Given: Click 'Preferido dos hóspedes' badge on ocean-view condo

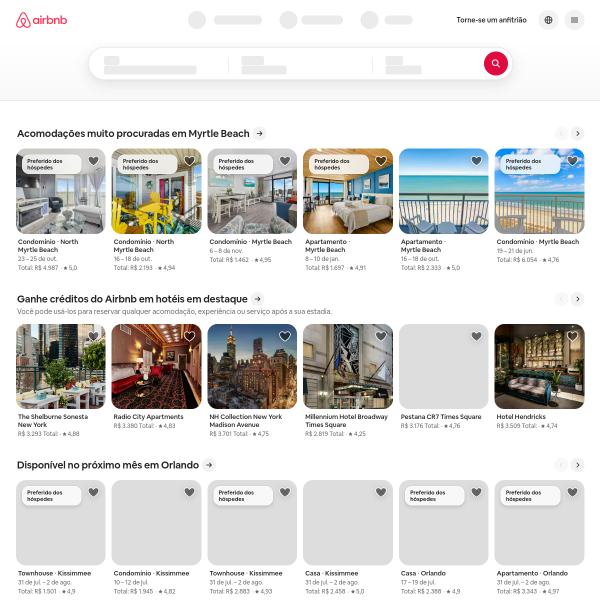Looking at the screenshot, I should tap(530, 164).
